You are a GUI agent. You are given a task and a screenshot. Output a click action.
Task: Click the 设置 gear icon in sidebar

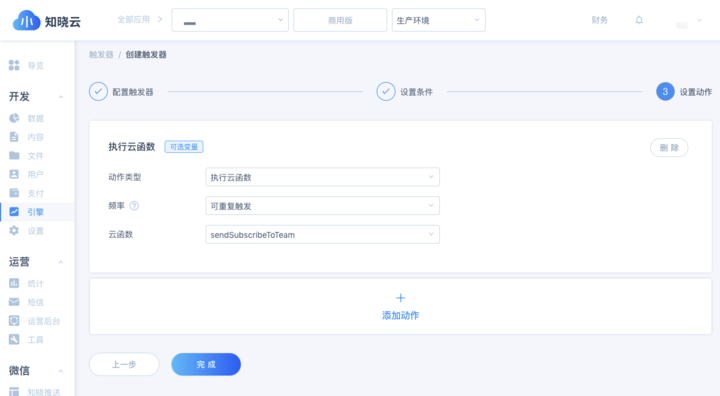pyautogui.click(x=14, y=230)
